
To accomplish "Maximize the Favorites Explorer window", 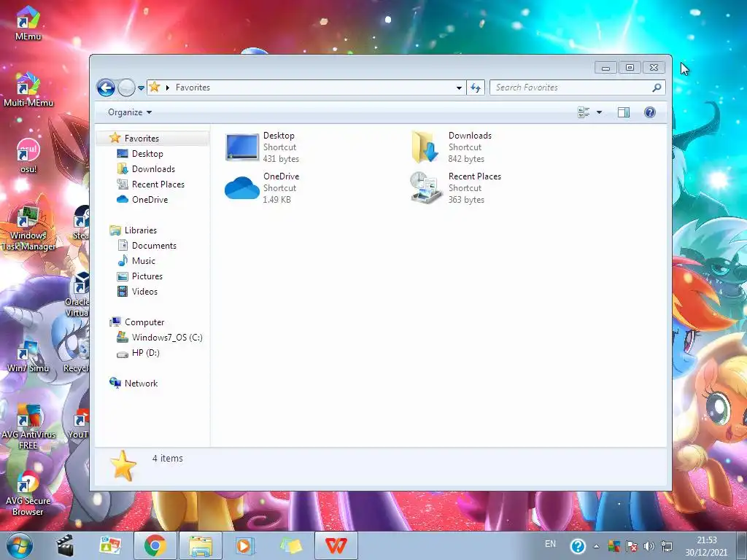I will (630, 68).
